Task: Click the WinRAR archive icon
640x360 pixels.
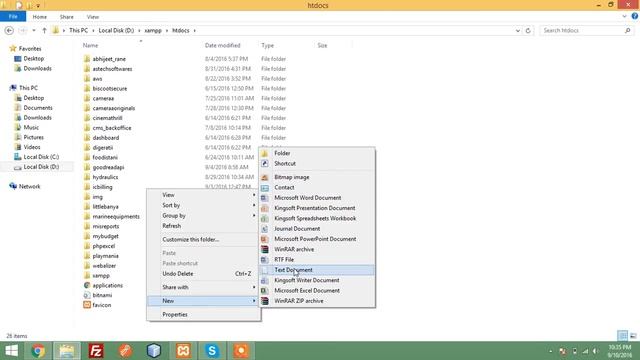Action: coord(264,249)
